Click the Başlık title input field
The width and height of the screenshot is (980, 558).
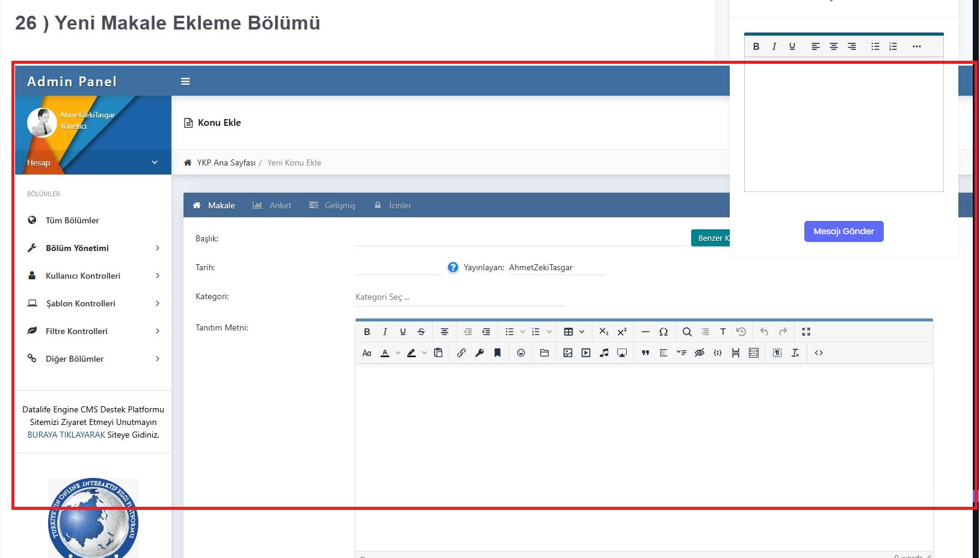tap(520, 238)
